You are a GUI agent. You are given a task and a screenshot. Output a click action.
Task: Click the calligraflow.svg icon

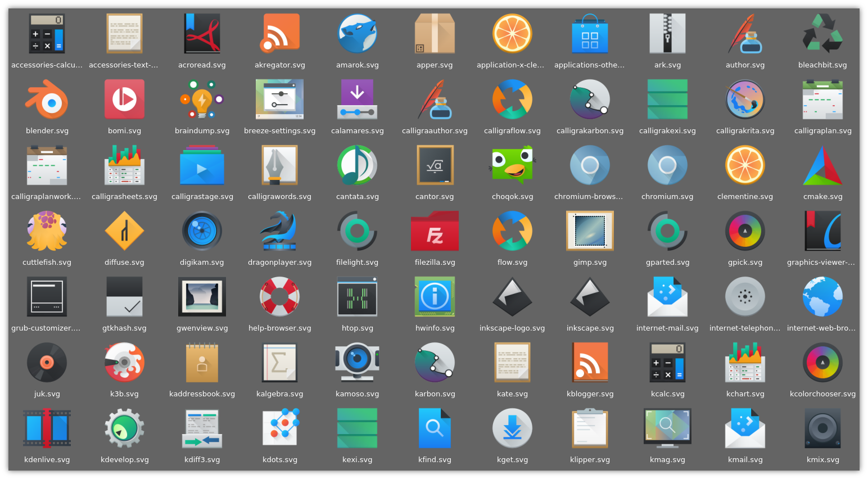[x=512, y=99]
